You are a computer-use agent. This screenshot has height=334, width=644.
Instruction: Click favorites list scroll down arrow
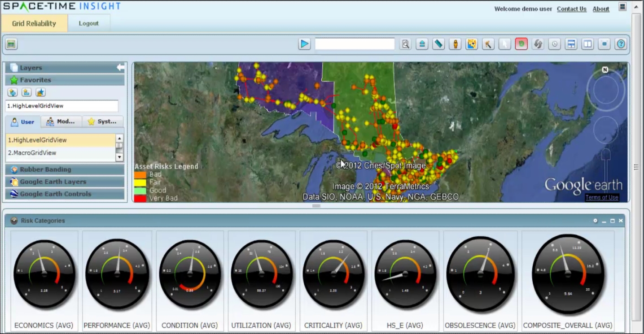(x=119, y=157)
